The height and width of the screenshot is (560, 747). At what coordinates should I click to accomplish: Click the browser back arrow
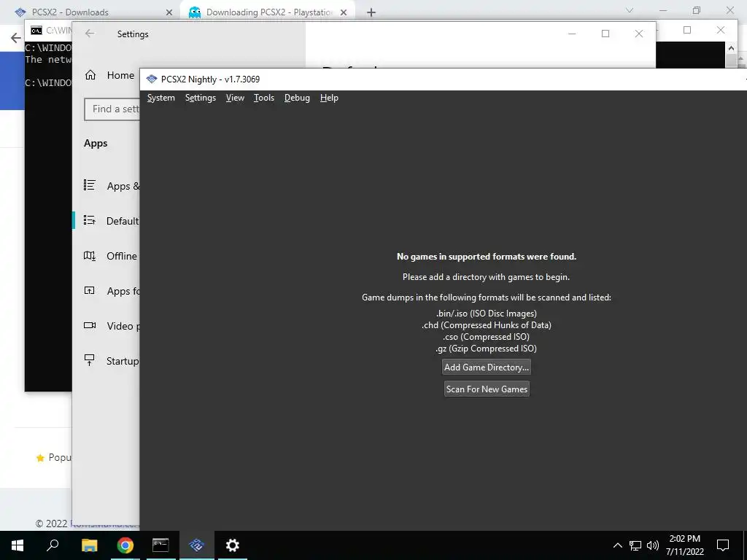(x=16, y=38)
